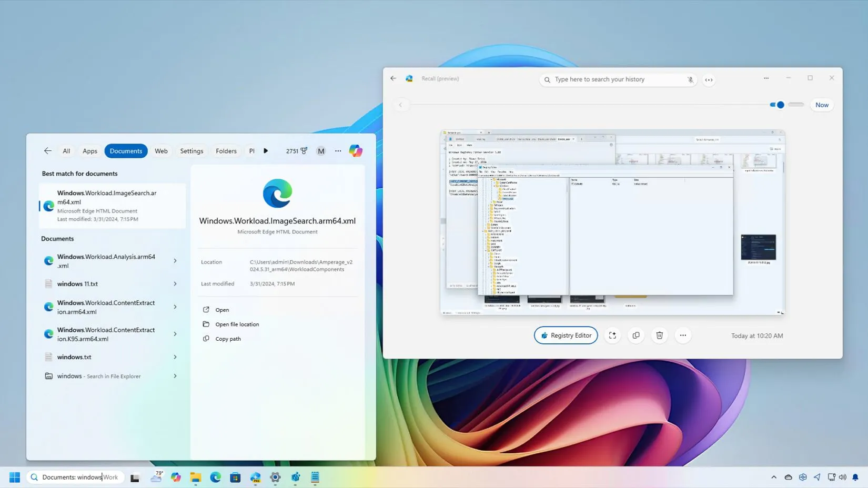Click the Registry Editor button in Recall
This screenshot has width=868, height=488.
point(566,335)
